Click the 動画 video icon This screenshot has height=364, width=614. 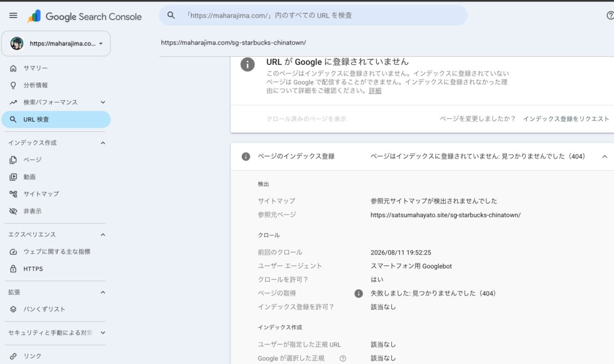(13, 177)
